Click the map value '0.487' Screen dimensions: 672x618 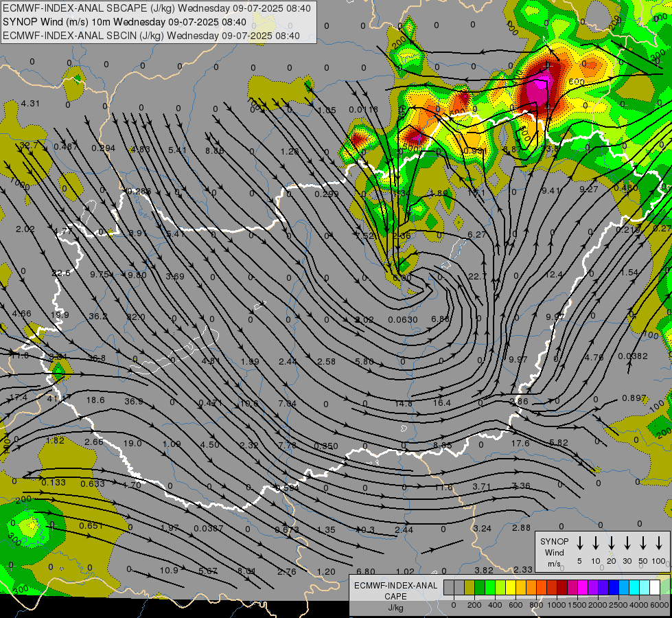(66, 146)
